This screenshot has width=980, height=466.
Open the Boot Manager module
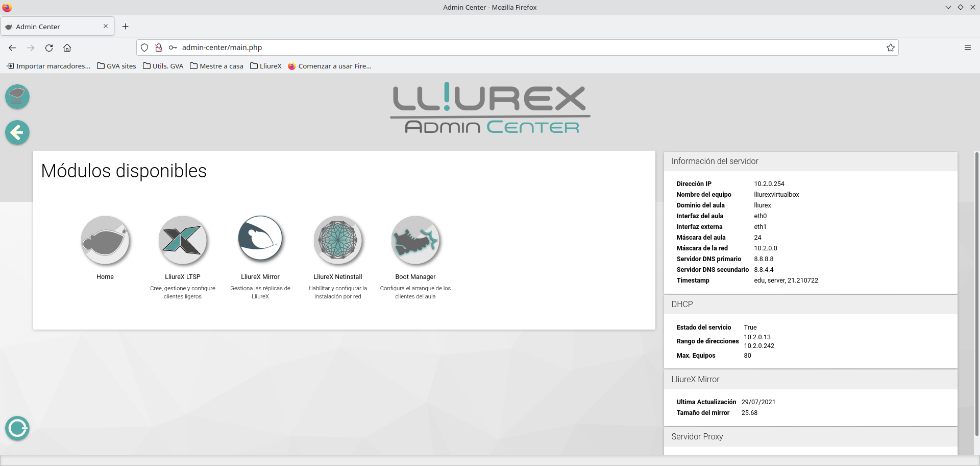[415, 240]
